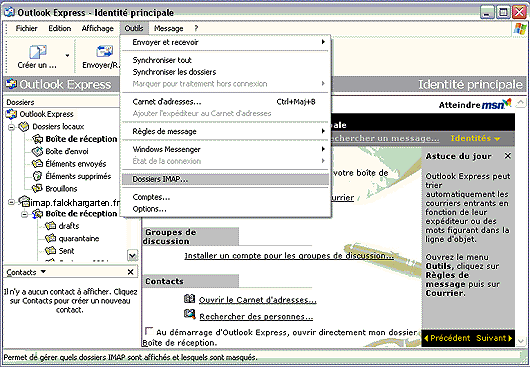
Task: Click the Atteindre msn logo
Action: coord(475,104)
